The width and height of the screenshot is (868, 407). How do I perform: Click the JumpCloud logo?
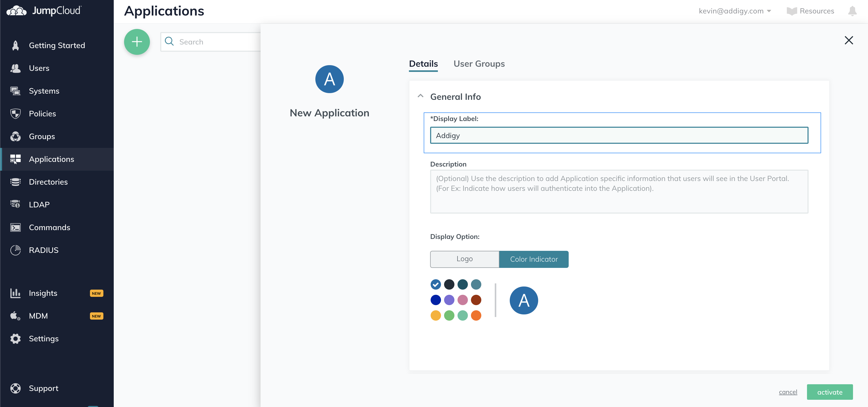click(x=44, y=11)
